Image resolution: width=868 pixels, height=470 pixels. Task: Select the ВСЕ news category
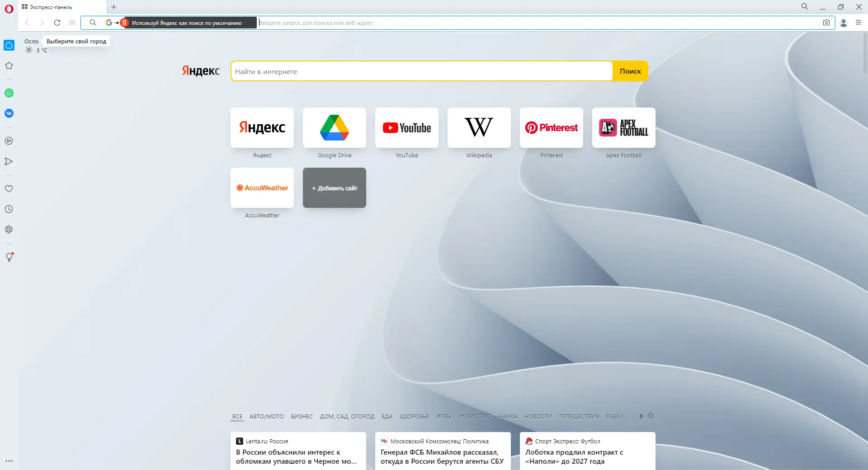[237, 417]
